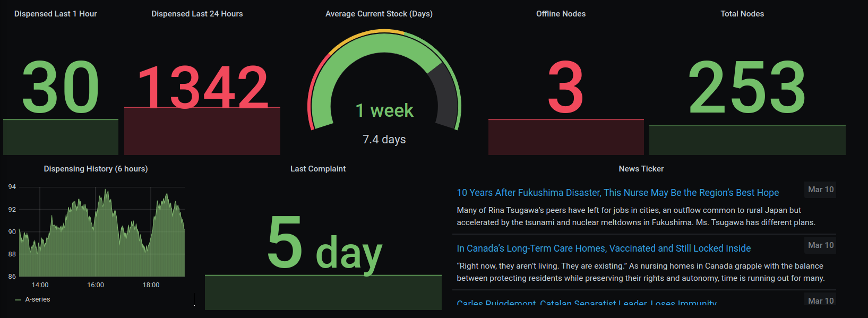The width and height of the screenshot is (868, 318).
Task: Open the Carles Puigdemont news headline link
Action: point(587,303)
